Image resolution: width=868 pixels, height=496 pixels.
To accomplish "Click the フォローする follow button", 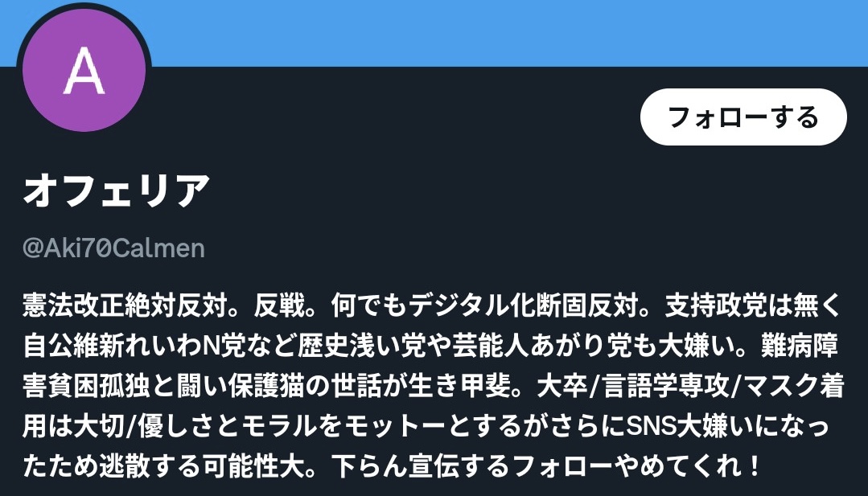I will coord(743,117).
